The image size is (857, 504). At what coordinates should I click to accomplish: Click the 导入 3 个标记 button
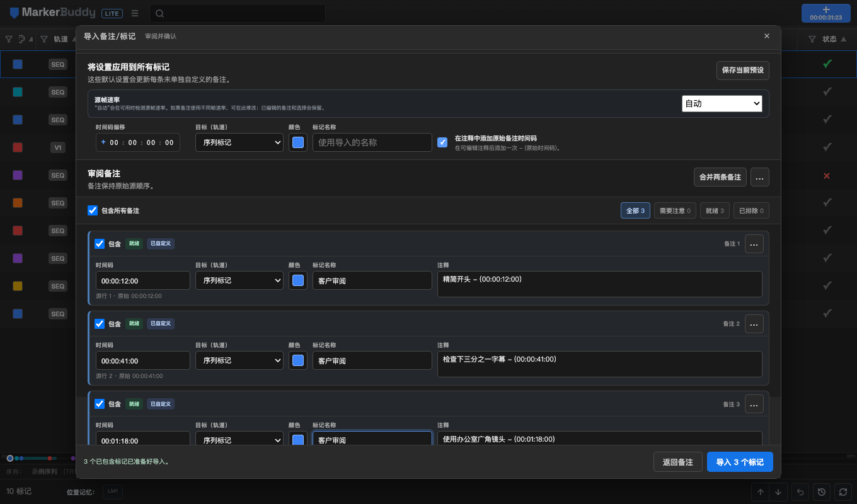point(740,462)
